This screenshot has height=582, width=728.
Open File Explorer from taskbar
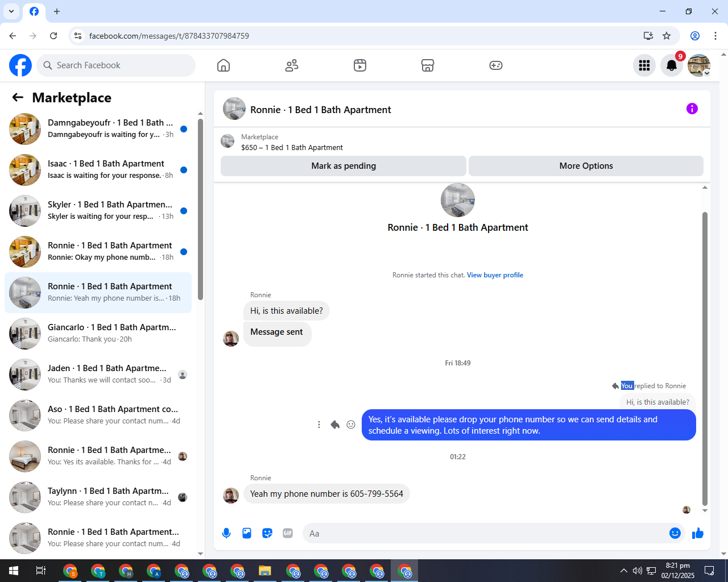click(x=265, y=571)
